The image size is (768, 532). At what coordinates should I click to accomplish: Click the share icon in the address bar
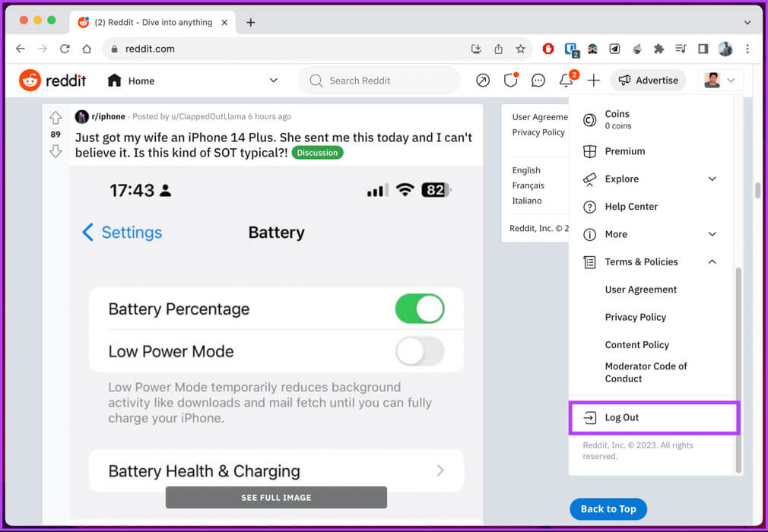[x=498, y=49]
